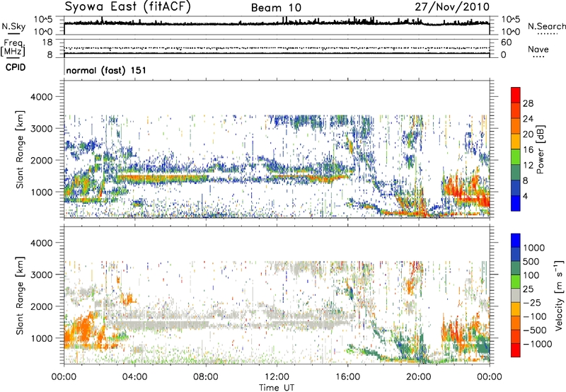Click '4000' tick on power panel

coord(41,97)
